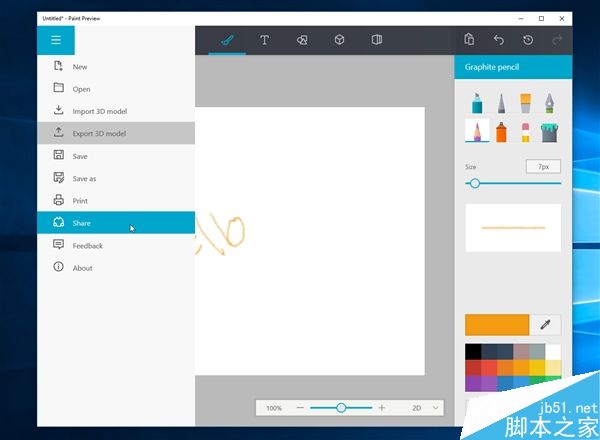
Task: Zoom out with the minus button
Action: click(300, 408)
